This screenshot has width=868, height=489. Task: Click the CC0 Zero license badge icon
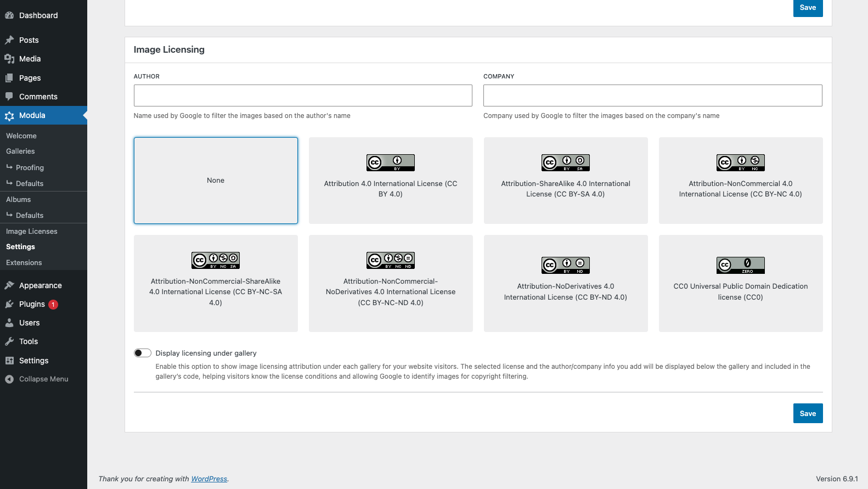click(x=740, y=265)
